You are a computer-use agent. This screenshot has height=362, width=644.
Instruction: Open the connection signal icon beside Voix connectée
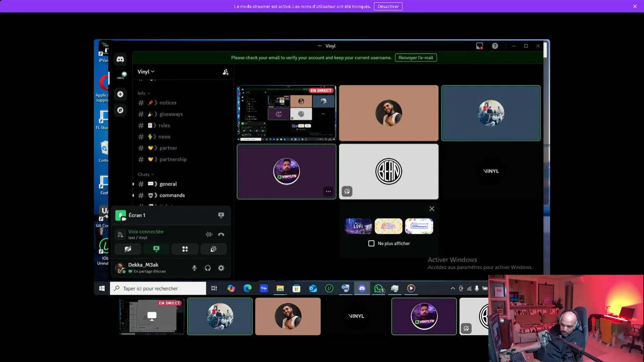120,234
